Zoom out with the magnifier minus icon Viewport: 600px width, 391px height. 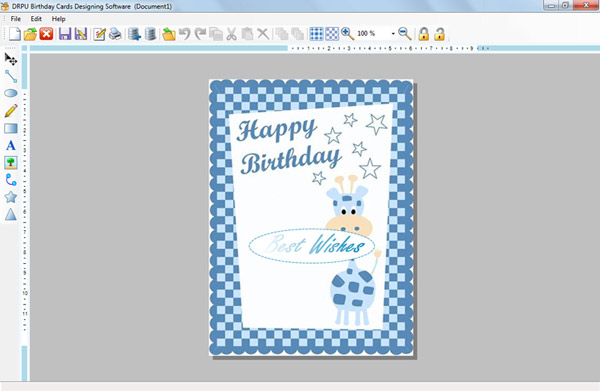click(x=405, y=34)
